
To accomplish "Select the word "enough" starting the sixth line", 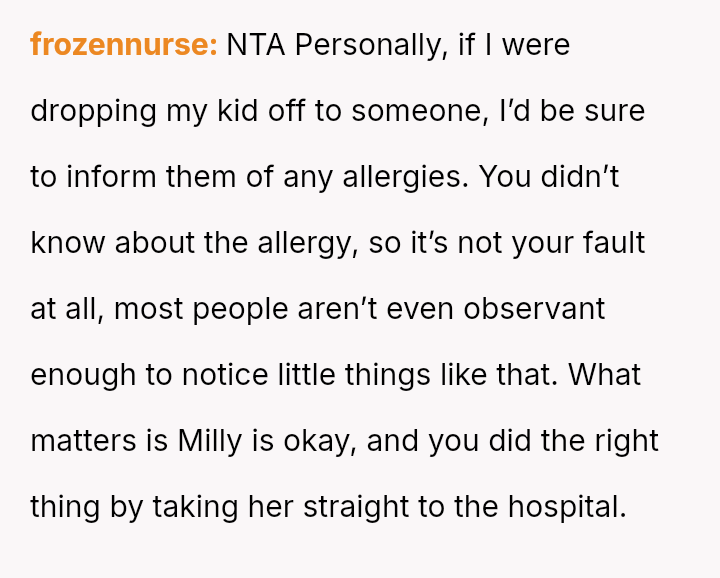I will coord(83,375).
